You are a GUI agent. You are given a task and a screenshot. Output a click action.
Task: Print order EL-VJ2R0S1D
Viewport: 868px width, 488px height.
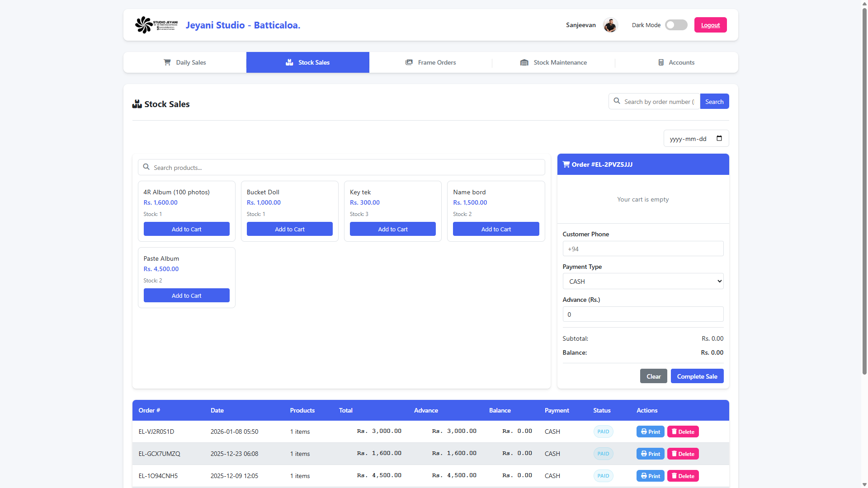pyautogui.click(x=650, y=432)
